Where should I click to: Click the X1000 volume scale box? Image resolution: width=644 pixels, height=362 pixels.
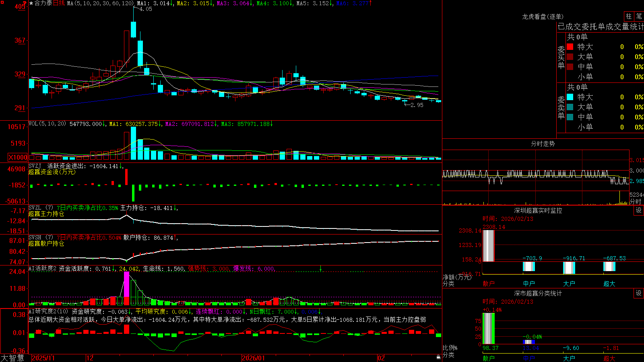pos(18,157)
